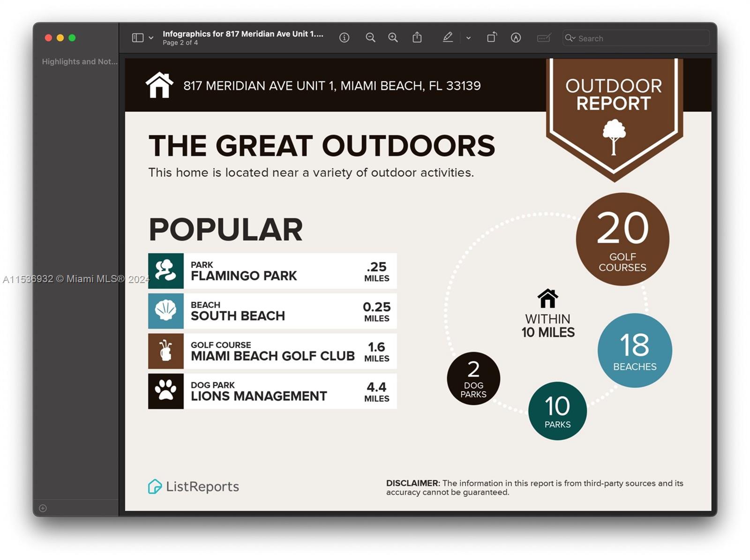Image resolution: width=750 pixels, height=560 pixels.
Task: Click the ListReports logo link
Action: 194,486
